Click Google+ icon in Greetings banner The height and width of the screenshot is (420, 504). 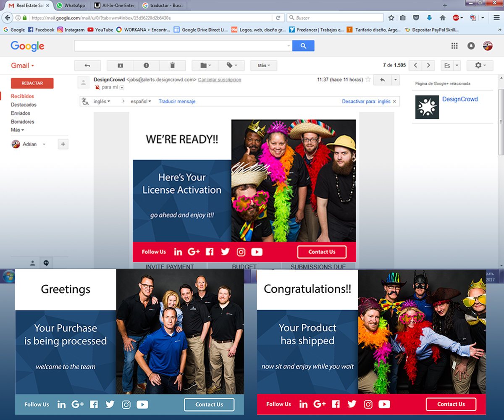(78, 404)
